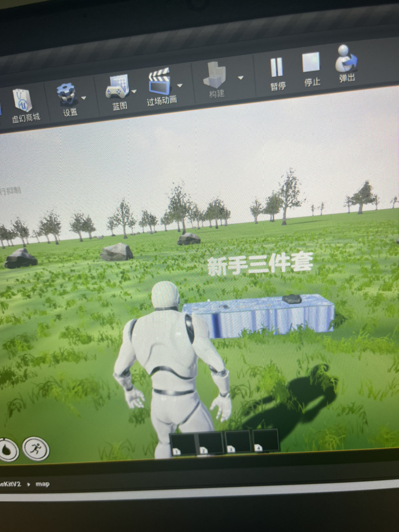Click the 新手三件套 floating label
Image resolution: width=399 pixels, height=532 pixels.
[x=260, y=264]
